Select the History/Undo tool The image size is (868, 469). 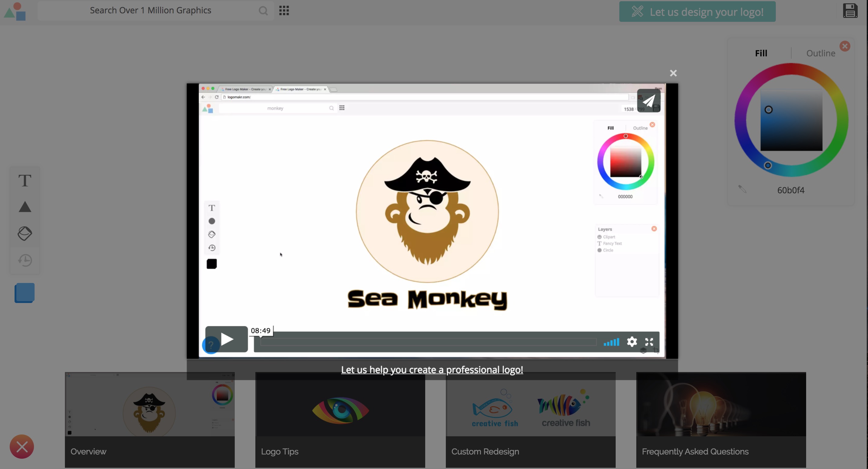tap(24, 259)
